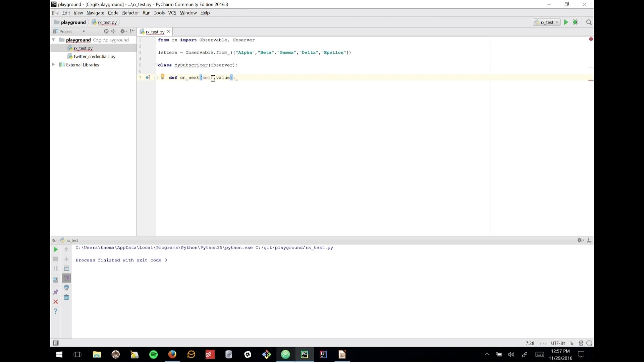Collapse the playground project folder
Viewport: 644px width, 362px height.
(53, 40)
